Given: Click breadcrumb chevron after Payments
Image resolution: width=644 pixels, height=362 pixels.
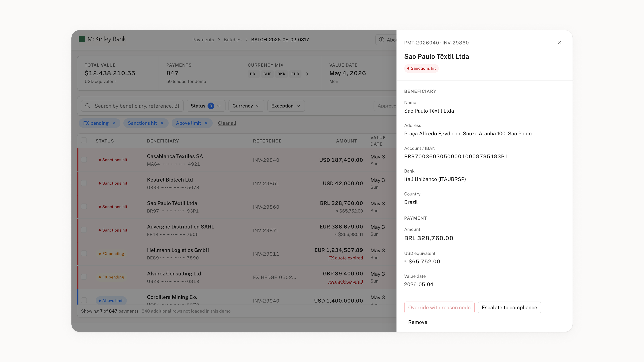Looking at the screenshot, I should [219, 40].
